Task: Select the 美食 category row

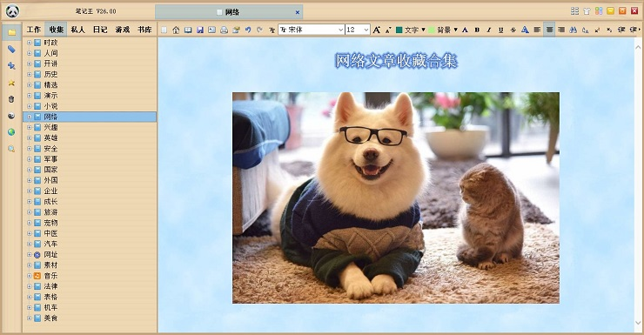Action: (90, 318)
